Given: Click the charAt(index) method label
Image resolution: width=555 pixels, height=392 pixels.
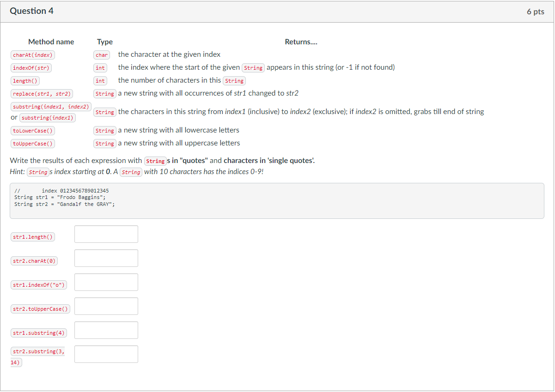Looking at the screenshot, I should pos(32,54).
